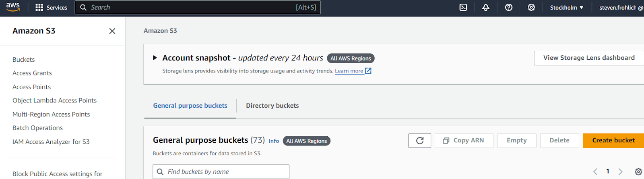The image size is (644, 179).
Task: Open IAM Access Analyzer for S3
Action: pyautogui.click(x=51, y=142)
